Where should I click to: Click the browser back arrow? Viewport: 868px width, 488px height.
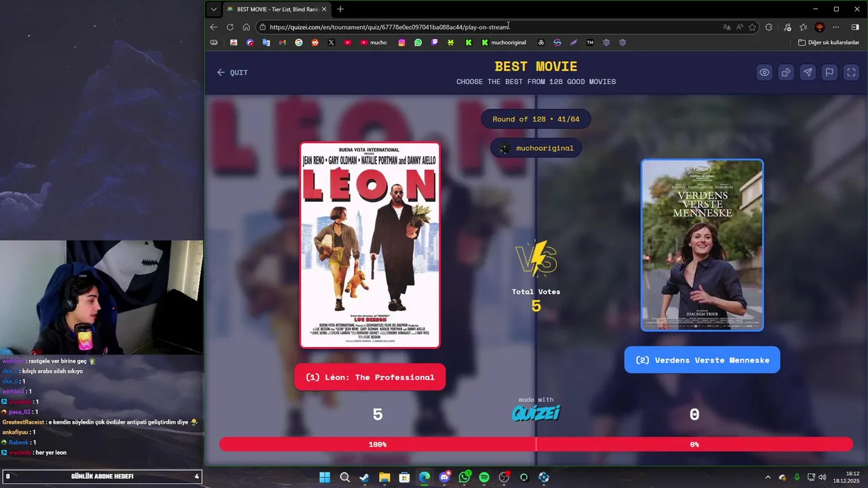pos(214,27)
